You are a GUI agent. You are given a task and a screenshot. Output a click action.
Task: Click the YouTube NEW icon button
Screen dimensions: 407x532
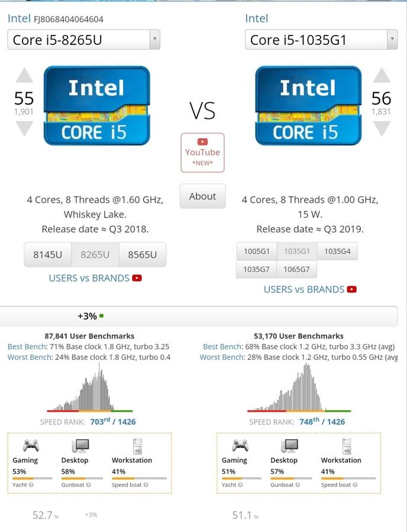202,153
